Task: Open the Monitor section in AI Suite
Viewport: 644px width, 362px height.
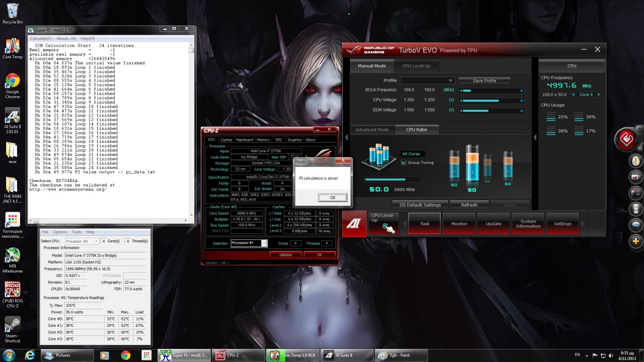Action: [x=459, y=224]
